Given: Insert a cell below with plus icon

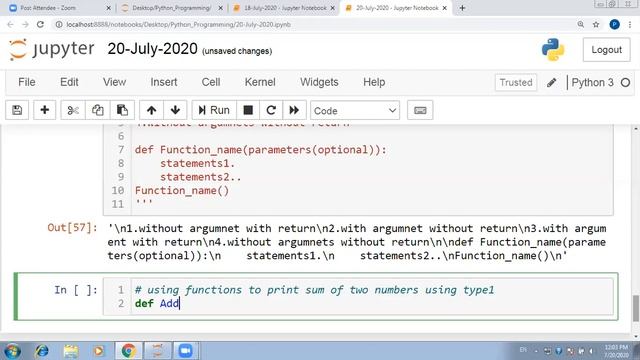Looking at the screenshot, I should click(x=44, y=110).
